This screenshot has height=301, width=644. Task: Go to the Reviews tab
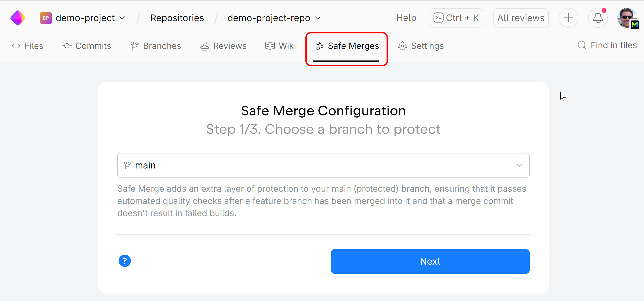tap(224, 46)
